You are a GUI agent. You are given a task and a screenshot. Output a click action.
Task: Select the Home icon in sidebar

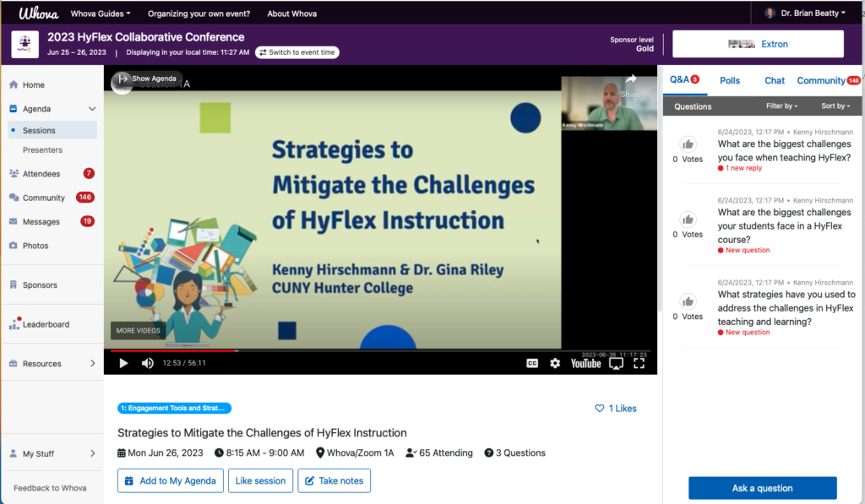(x=15, y=83)
